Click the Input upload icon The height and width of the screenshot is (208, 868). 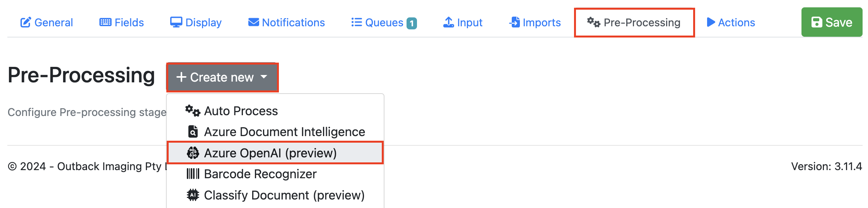(448, 22)
